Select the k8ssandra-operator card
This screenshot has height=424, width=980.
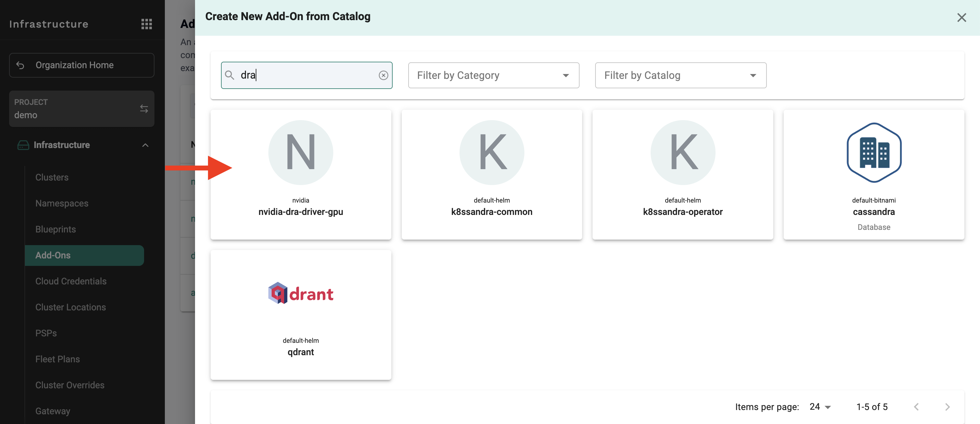pyautogui.click(x=682, y=174)
